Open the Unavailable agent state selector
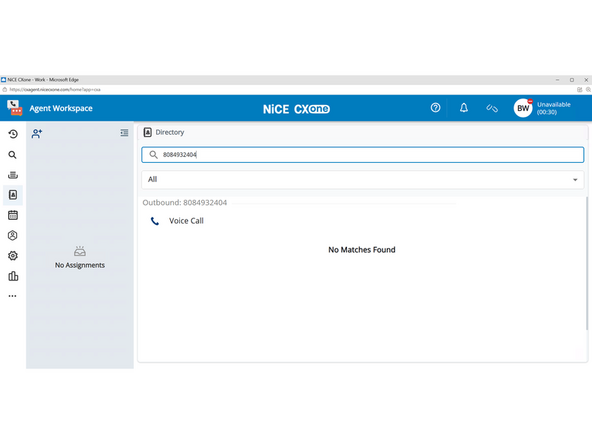The height and width of the screenshot is (444, 592). click(x=553, y=108)
